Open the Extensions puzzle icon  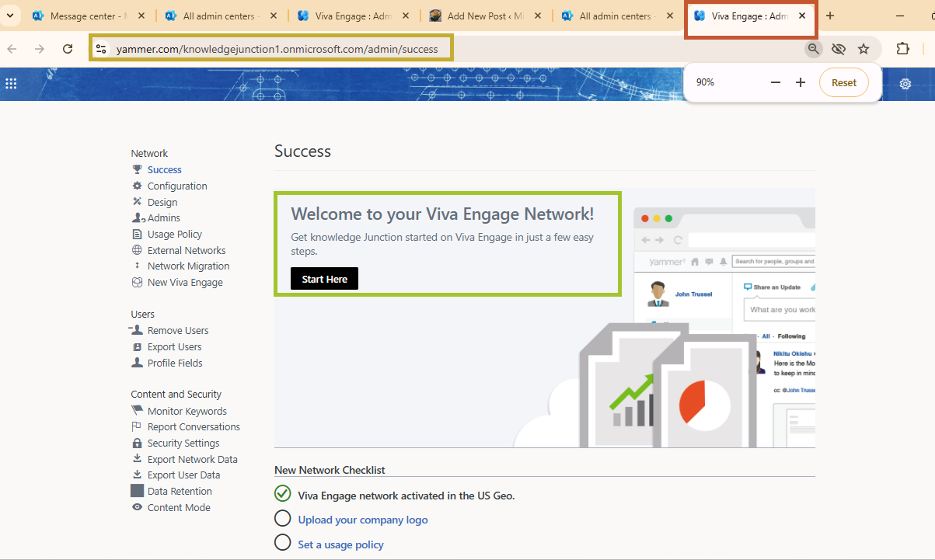point(902,49)
